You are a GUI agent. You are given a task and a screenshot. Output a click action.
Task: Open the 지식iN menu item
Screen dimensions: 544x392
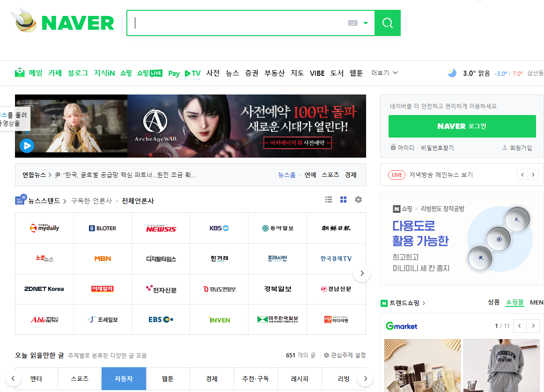coord(104,73)
